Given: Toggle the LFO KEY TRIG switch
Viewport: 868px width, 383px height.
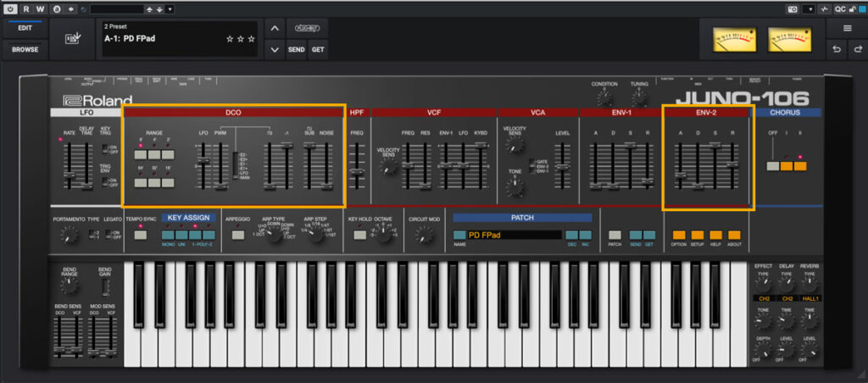Looking at the screenshot, I should click(105, 148).
